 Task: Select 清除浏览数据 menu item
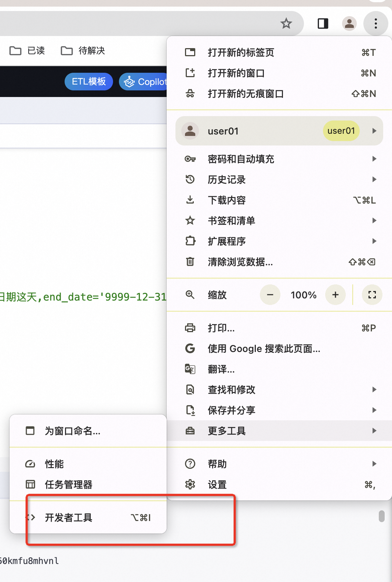click(x=279, y=262)
